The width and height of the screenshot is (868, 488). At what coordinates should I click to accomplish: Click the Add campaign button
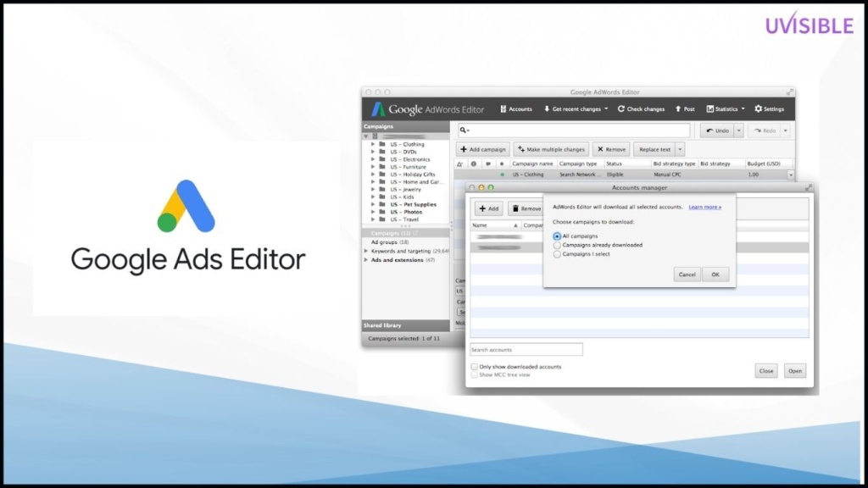[482, 149]
